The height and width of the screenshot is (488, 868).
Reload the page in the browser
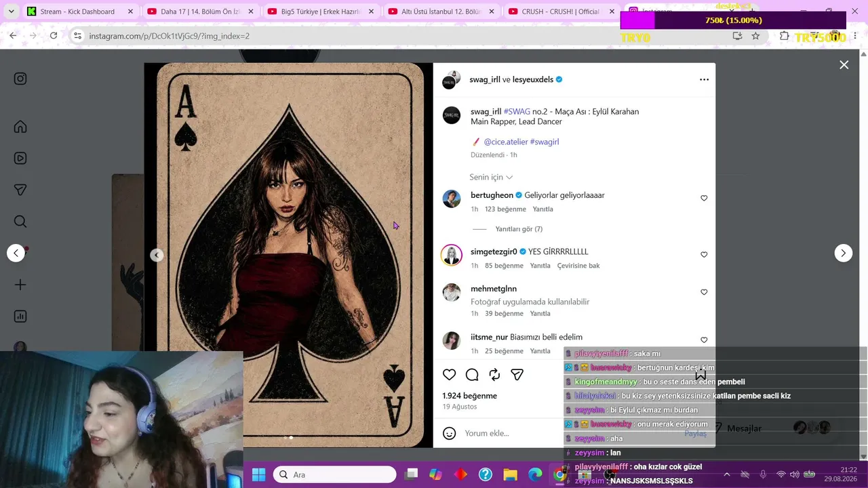[54, 36]
